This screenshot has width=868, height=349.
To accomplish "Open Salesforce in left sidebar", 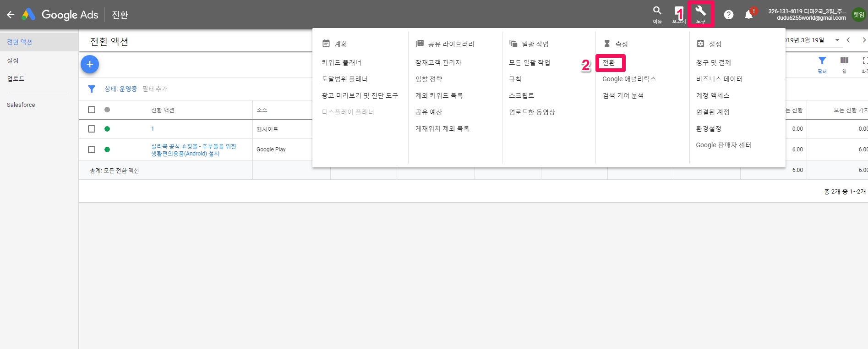I will [x=21, y=105].
